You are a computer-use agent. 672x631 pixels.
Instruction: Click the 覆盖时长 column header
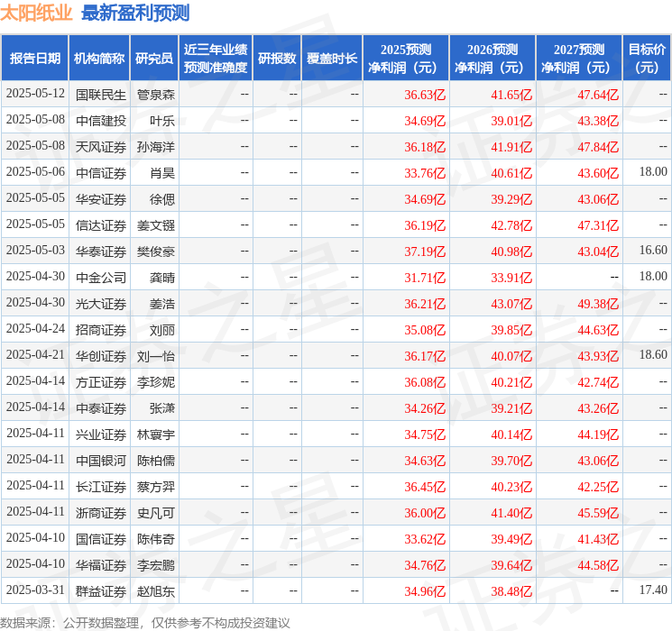(332, 58)
